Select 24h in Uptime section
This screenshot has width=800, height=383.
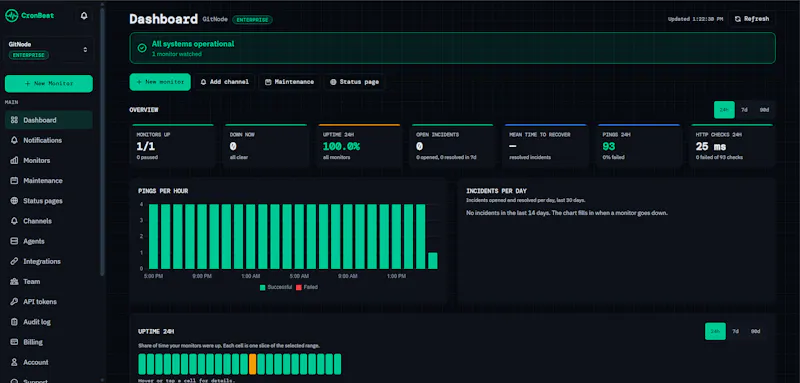click(x=715, y=331)
